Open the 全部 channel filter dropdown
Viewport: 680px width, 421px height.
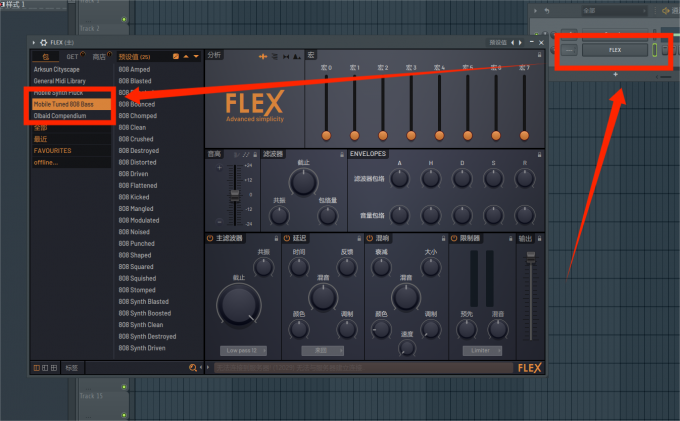613,11
